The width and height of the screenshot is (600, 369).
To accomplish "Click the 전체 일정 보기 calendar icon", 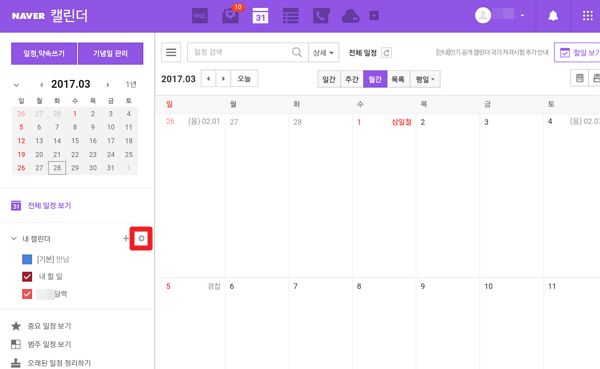I will [16, 206].
